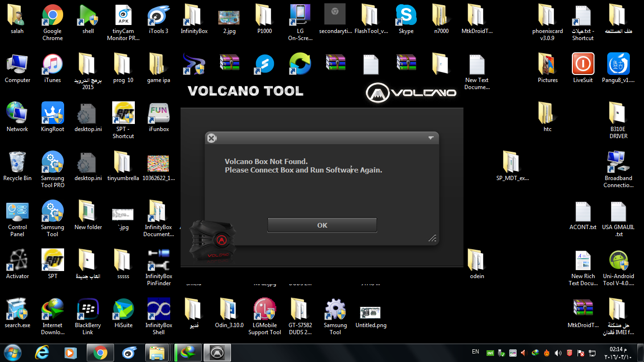Open the LiveSuit desktop icon
Image resolution: width=644 pixels, height=362 pixels.
[583, 69]
